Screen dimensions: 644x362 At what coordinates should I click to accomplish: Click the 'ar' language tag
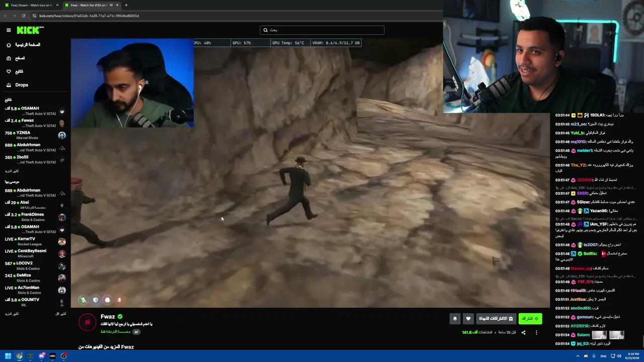[136, 332]
